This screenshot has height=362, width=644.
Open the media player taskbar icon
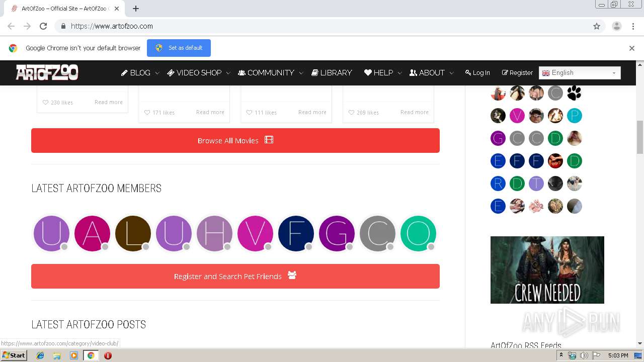pos(74,355)
